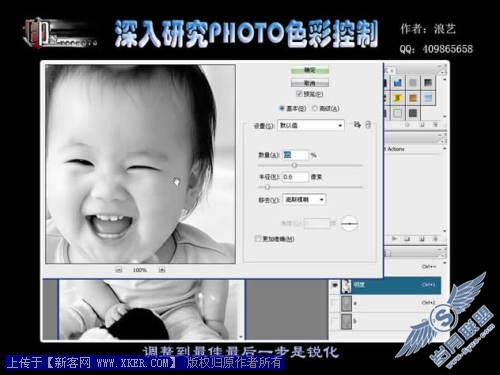Apply the blue glass style swatch
Screen dimensions: 500x375
tap(397, 82)
